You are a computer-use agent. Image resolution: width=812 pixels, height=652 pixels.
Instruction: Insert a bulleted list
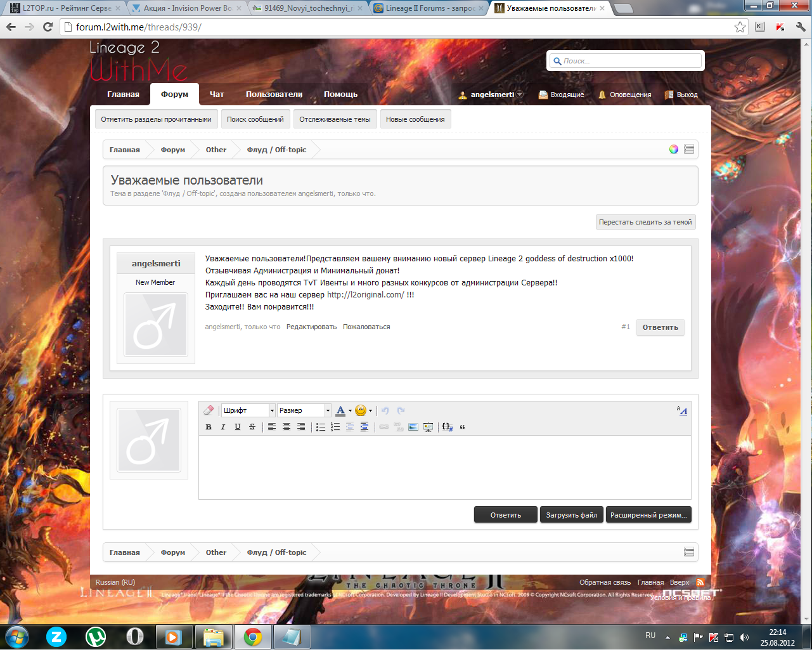pyautogui.click(x=321, y=427)
